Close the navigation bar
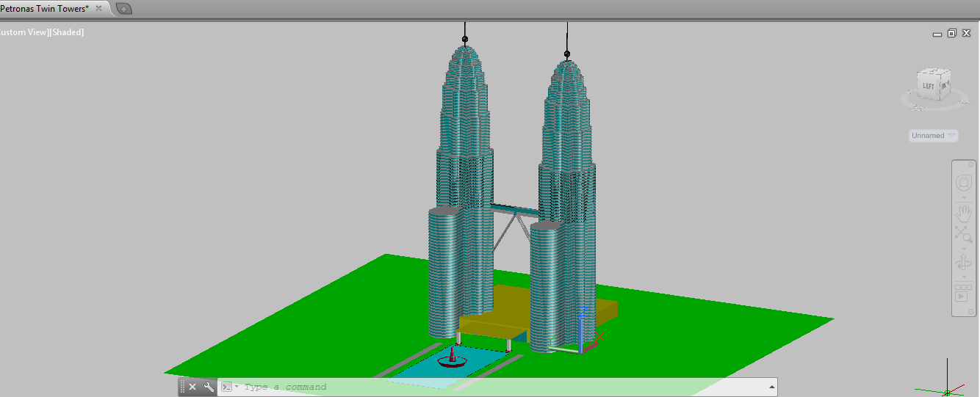980x397 pixels. (x=971, y=164)
